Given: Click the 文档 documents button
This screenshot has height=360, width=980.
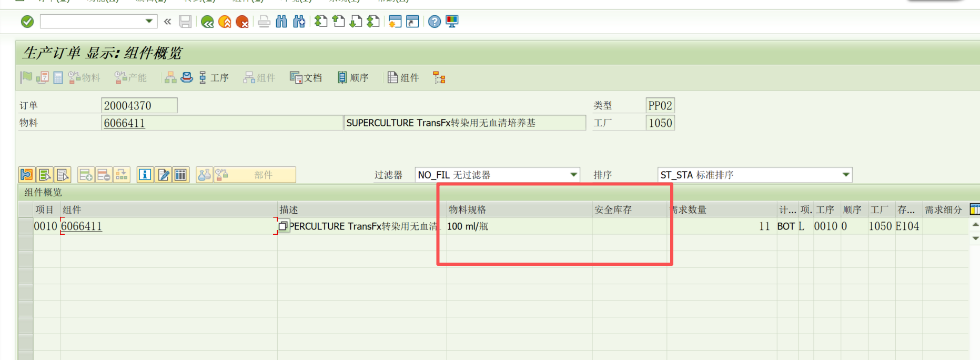Looking at the screenshot, I should tap(306, 78).
